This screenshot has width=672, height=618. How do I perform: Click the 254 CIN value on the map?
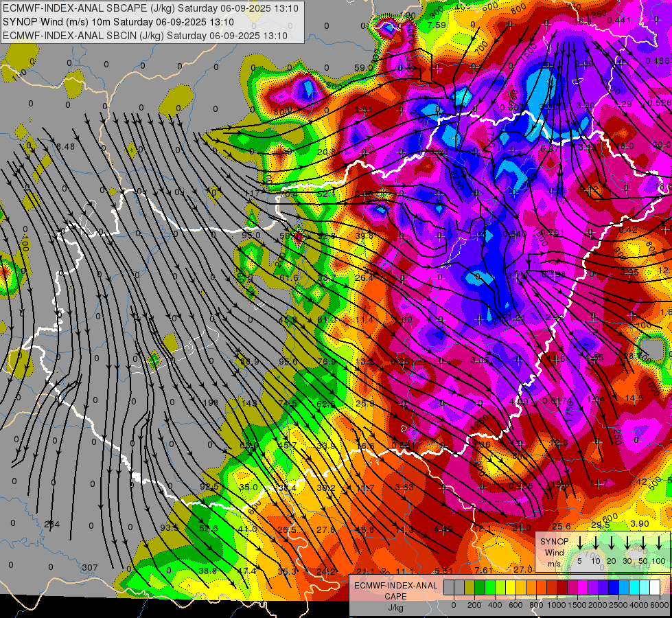[x=52, y=524]
